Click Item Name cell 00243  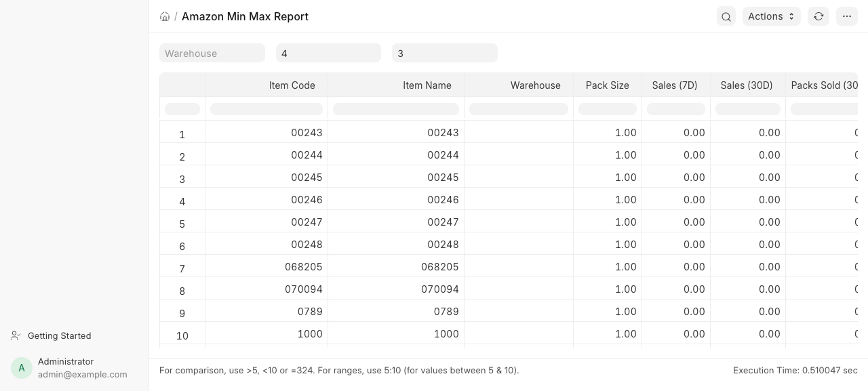(x=396, y=132)
